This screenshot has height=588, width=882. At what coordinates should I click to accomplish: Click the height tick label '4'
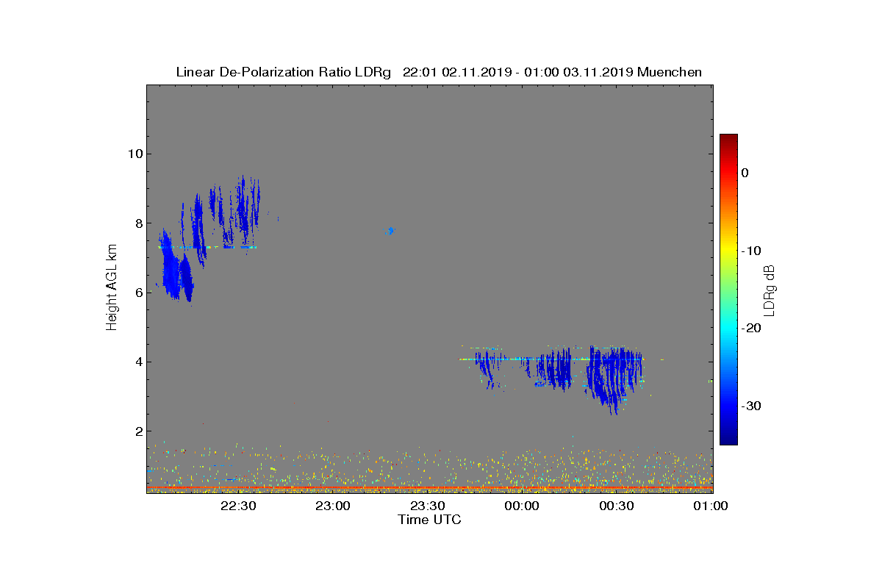(137, 362)
